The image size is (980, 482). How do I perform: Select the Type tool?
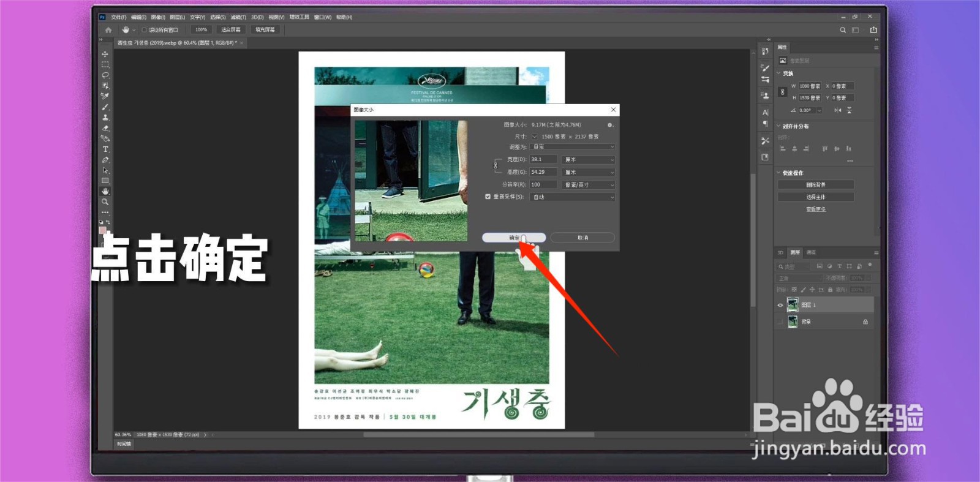click(105, 149)
